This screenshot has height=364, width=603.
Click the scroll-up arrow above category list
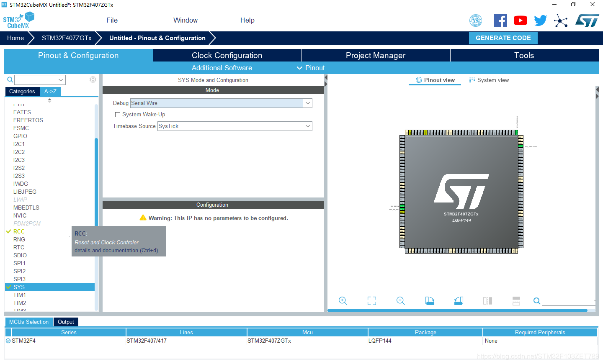49,99
